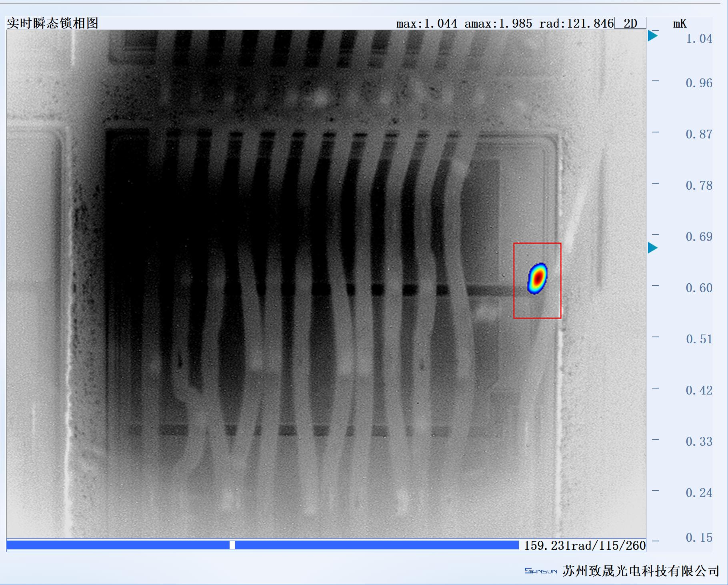The height and width of the screenshot is (585, 728).
Task: Click the rad:121.846 readout value
Action: point(576,24)
